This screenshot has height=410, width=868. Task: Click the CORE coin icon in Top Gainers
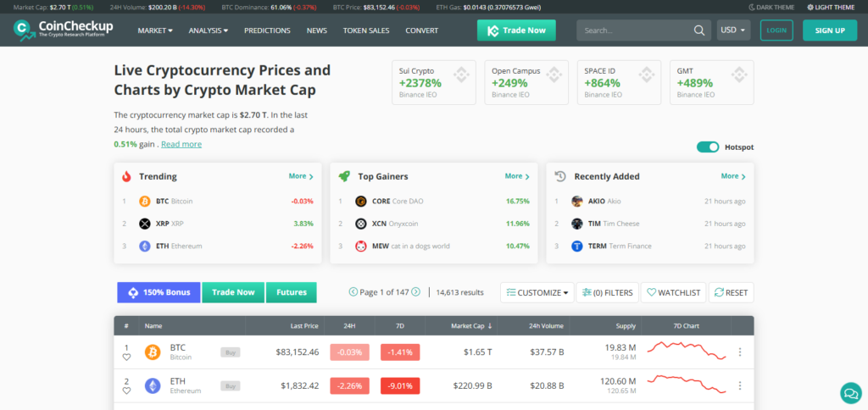[361, 201]
